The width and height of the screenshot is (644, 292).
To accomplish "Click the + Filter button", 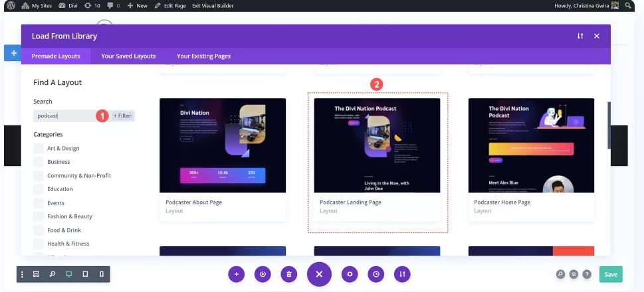I will coord(122,116).
